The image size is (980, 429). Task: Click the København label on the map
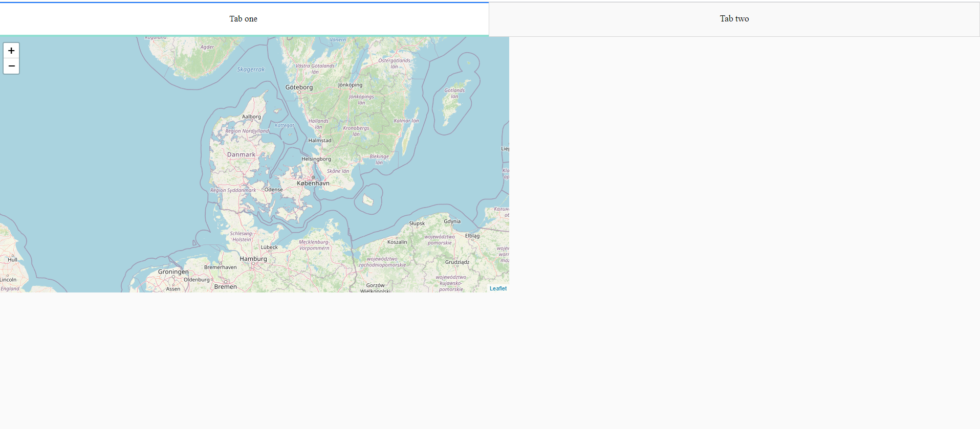pos(313,183)
